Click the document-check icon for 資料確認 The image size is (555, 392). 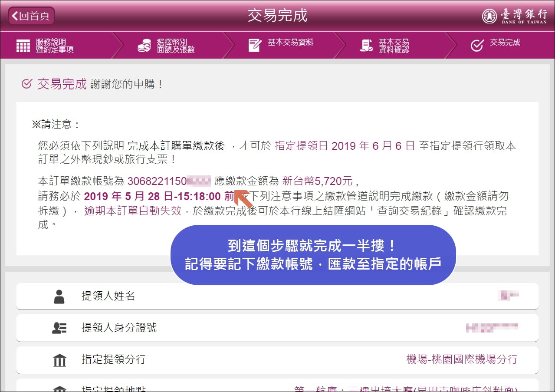(x=366, y=46)
